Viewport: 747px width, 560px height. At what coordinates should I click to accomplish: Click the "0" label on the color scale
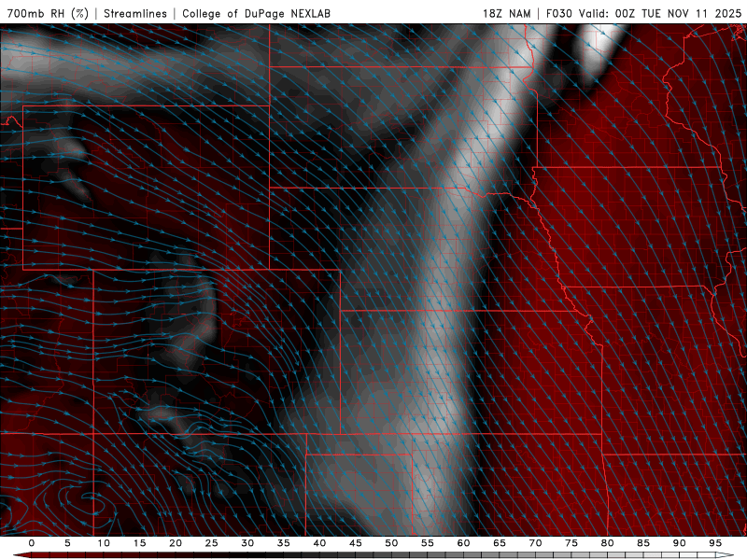[32, 543]
